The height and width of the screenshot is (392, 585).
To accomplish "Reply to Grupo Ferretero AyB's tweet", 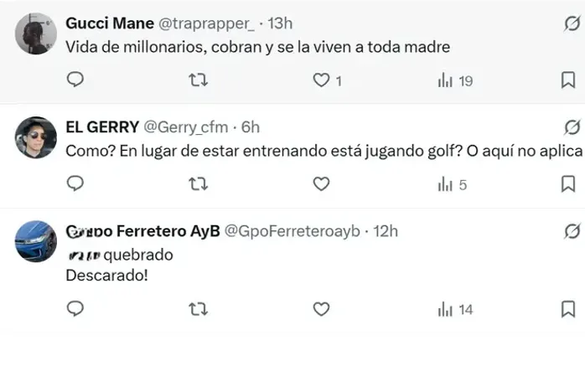I will tap(75, 309).
